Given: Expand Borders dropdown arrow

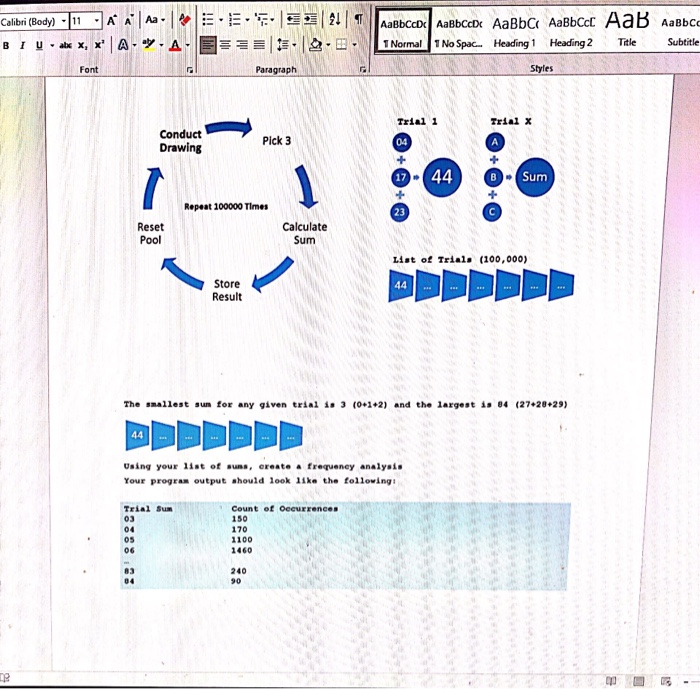Looking at the screenshot, I should click(x=354, y=45).
